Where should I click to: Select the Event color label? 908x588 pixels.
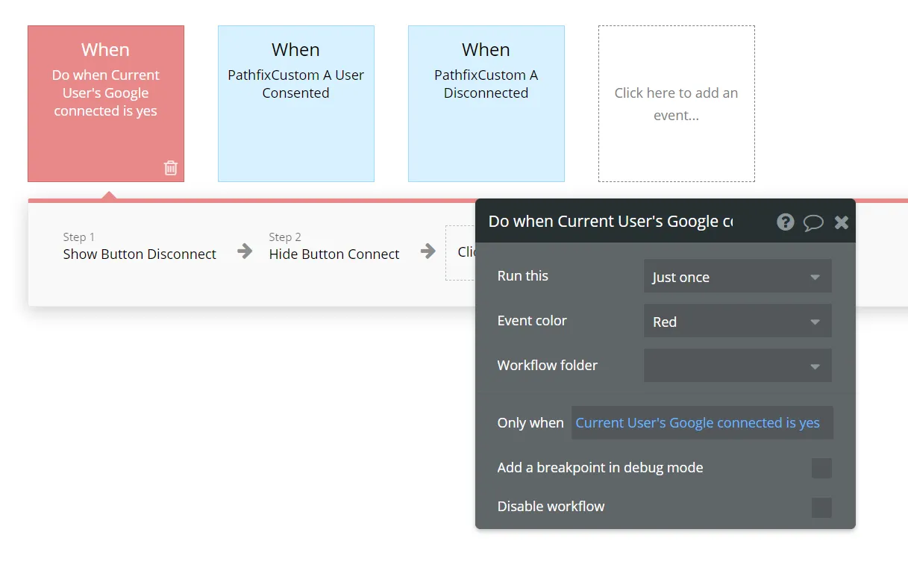pyautogui.click(x=532, y=321)
